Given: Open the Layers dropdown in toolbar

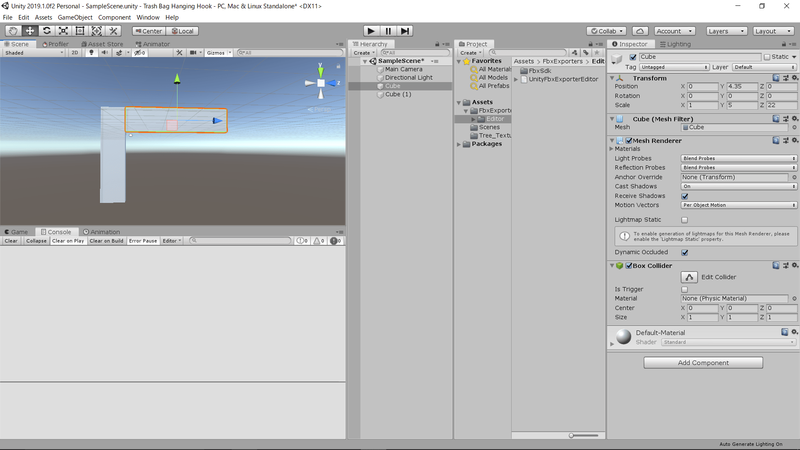Looking at the screenshot, I should pos(726,31).
